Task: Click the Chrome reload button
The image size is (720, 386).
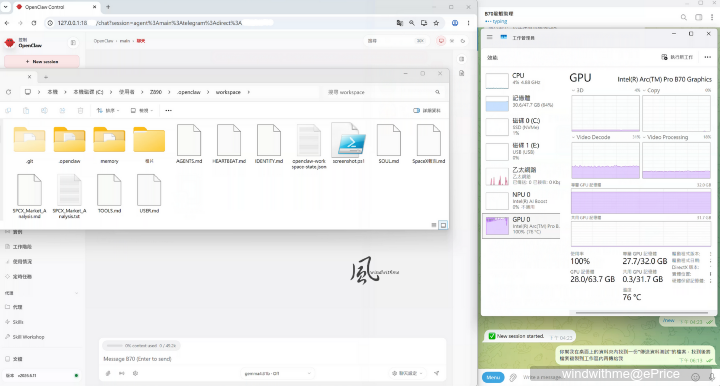Action: click(34, 23)
